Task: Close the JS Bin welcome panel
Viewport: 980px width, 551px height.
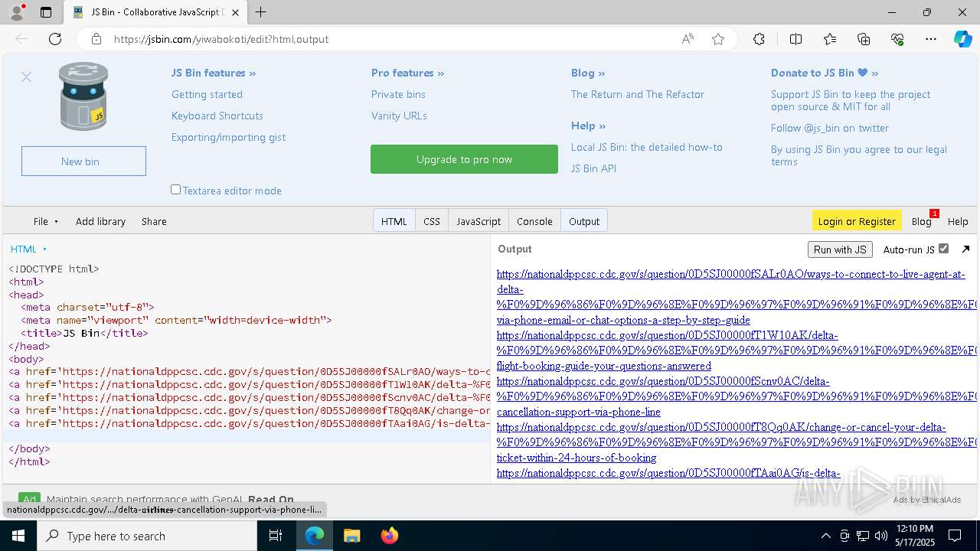Action: click(27, 77)
